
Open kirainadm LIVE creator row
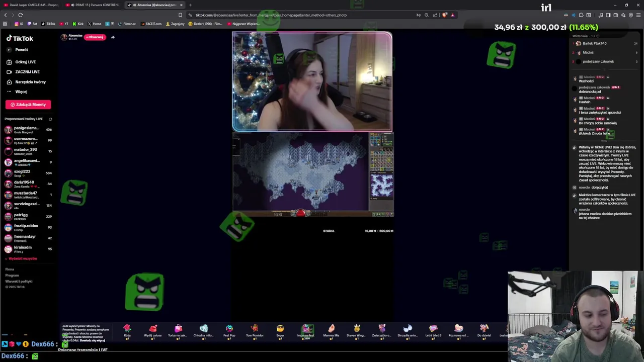point(28,249)
